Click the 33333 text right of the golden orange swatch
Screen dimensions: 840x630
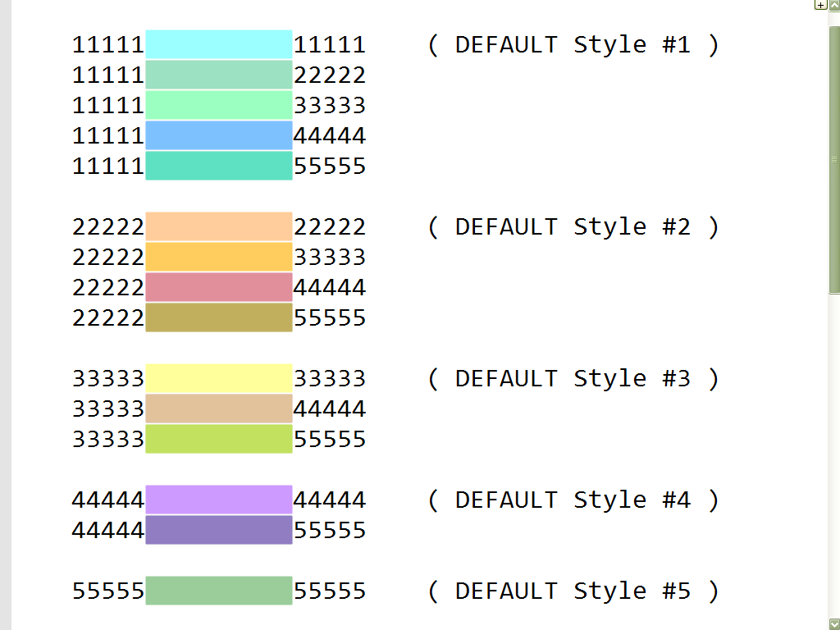coord(330,257)
